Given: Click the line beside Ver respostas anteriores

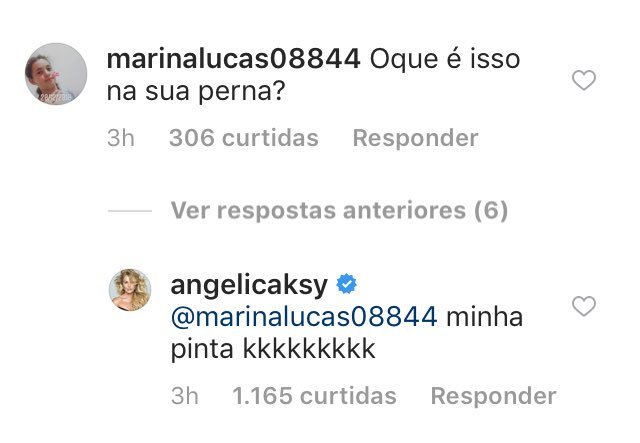Looking at the screenshot, I should tap(130, 211).
